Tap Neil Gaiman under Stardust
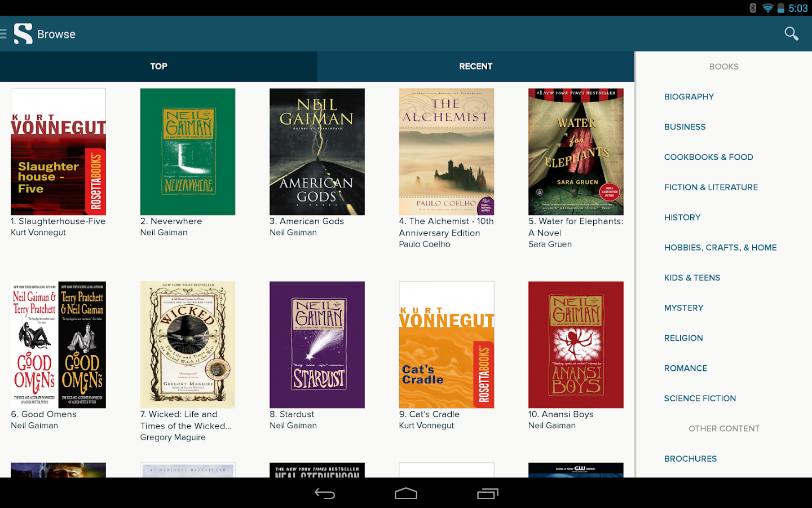The image size is (812, 508). click(x=293, y=426)
